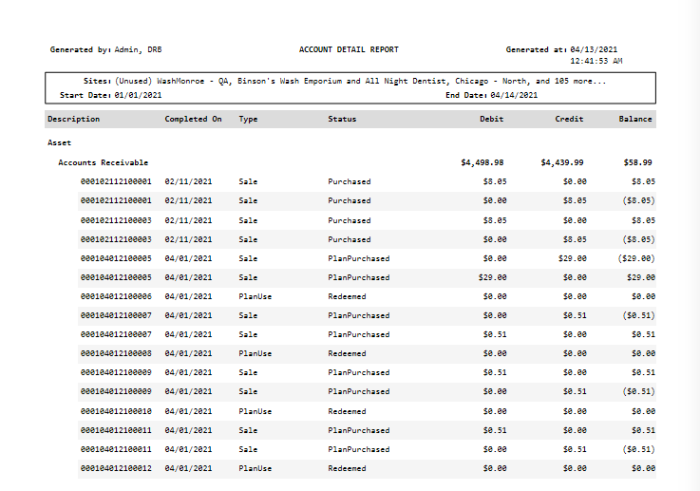
Task: Click the Description column header
Action: pos(74,119)
